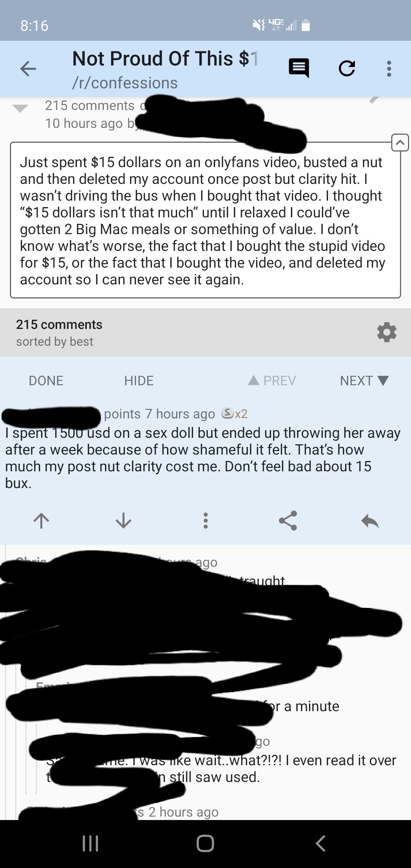The width and height of the screenshot is (411, 868).
Task: Upvote the sex doll comment
Action: click(41, 520)
